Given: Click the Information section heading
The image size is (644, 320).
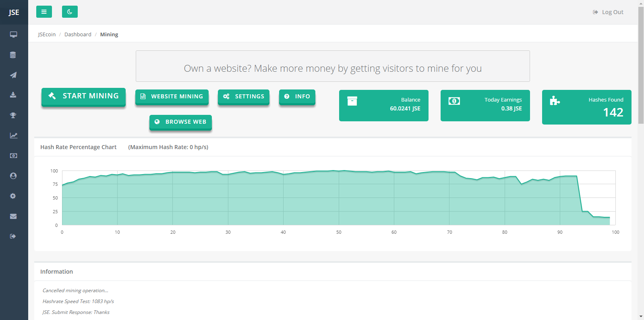Looking at the screenshot, I should [x=56, y=272].
